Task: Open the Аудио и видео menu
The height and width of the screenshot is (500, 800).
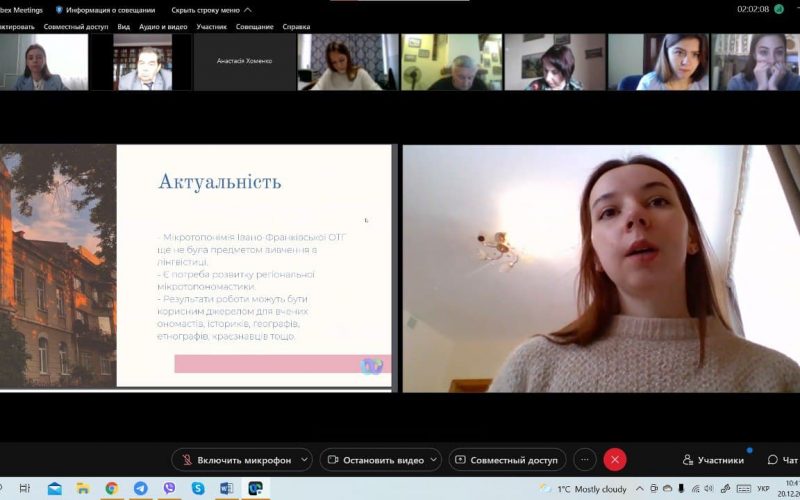Action: (x=163, y=27)
